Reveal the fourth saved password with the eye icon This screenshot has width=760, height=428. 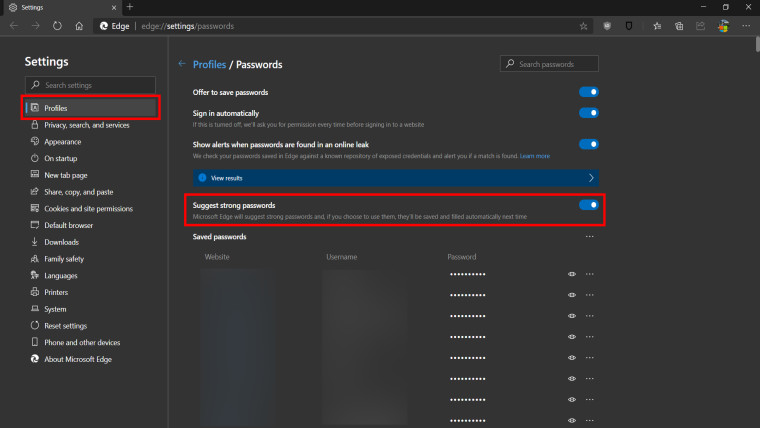click(x=572, y=336)
